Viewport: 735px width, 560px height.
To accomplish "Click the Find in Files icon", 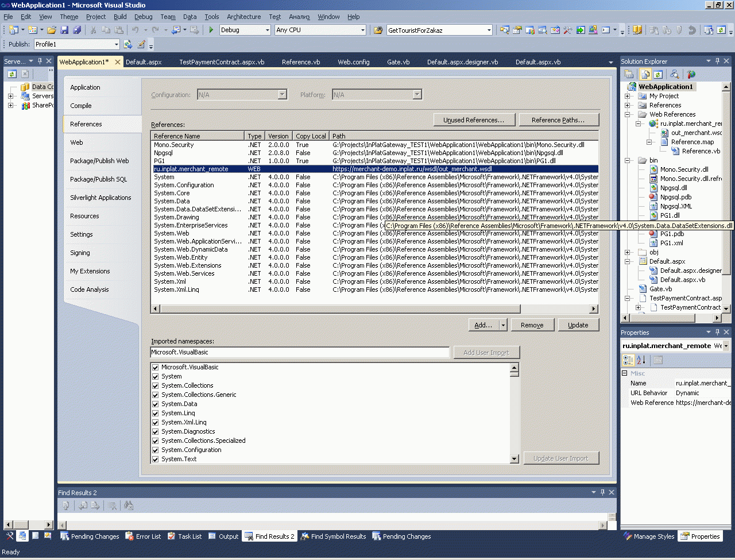I will [378, 30].
